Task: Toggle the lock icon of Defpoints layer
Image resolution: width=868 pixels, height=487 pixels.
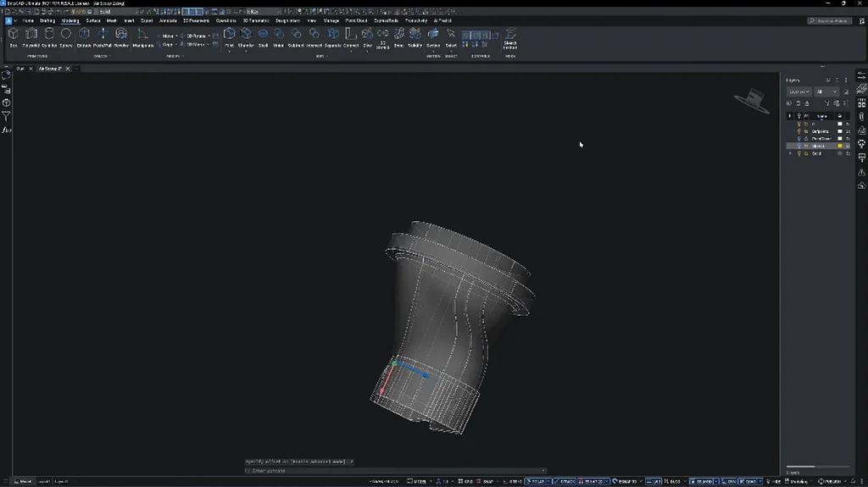Action: coord(806,132)
